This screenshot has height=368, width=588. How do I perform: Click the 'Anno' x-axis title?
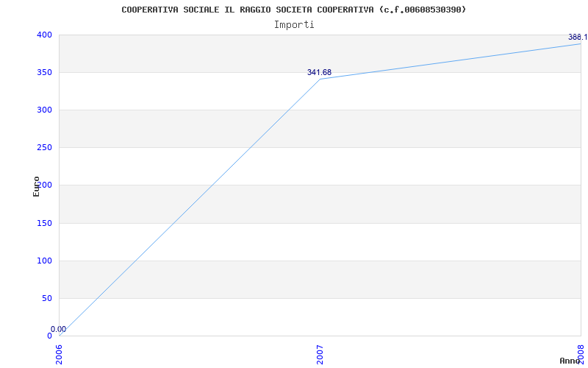[x=569, y=361]
